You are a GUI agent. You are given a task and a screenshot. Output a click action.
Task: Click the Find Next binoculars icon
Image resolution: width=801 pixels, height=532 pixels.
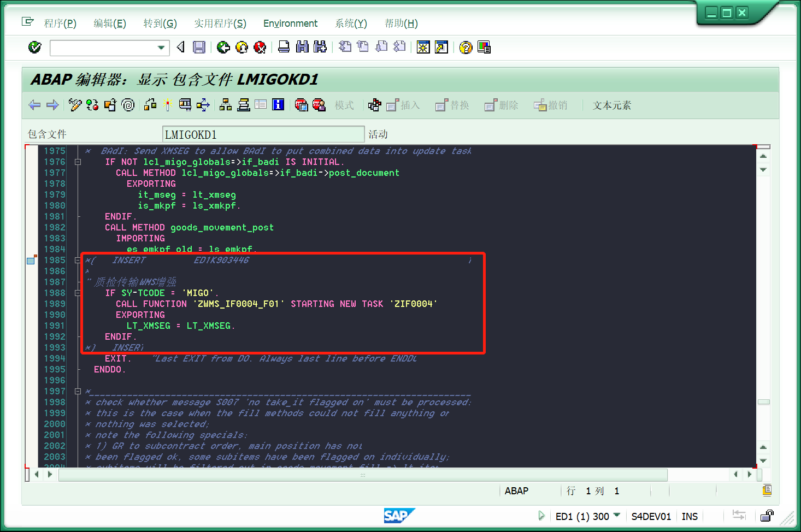click(x=320, y=48)
